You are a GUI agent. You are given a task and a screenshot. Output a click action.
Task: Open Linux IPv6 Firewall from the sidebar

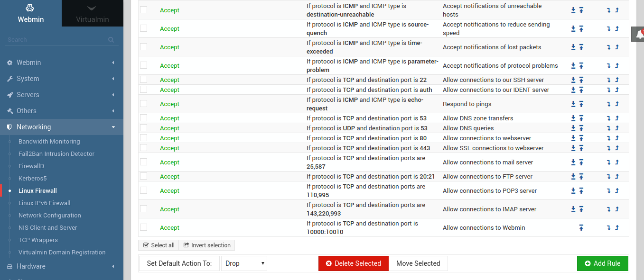pos(44,203)
